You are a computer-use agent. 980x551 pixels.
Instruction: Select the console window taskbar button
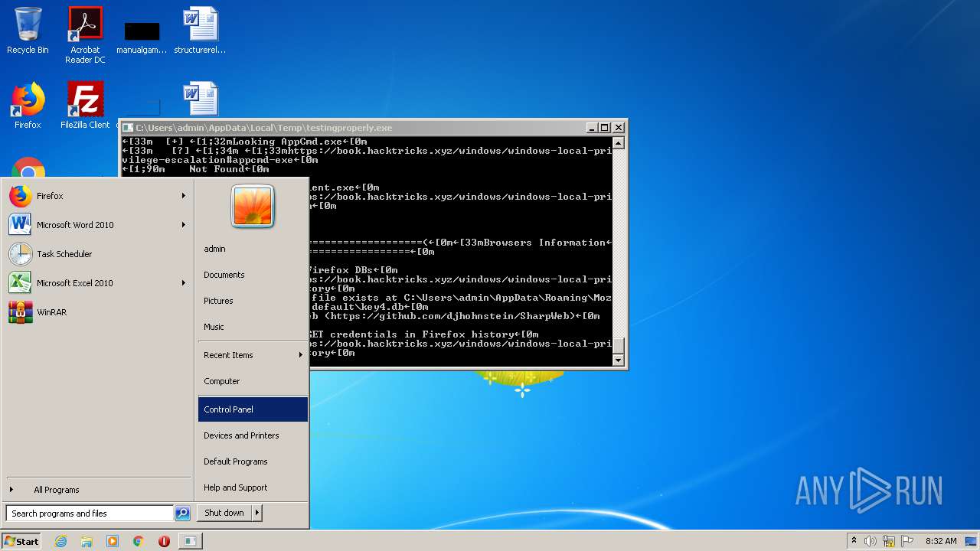(x=191, y=541)
